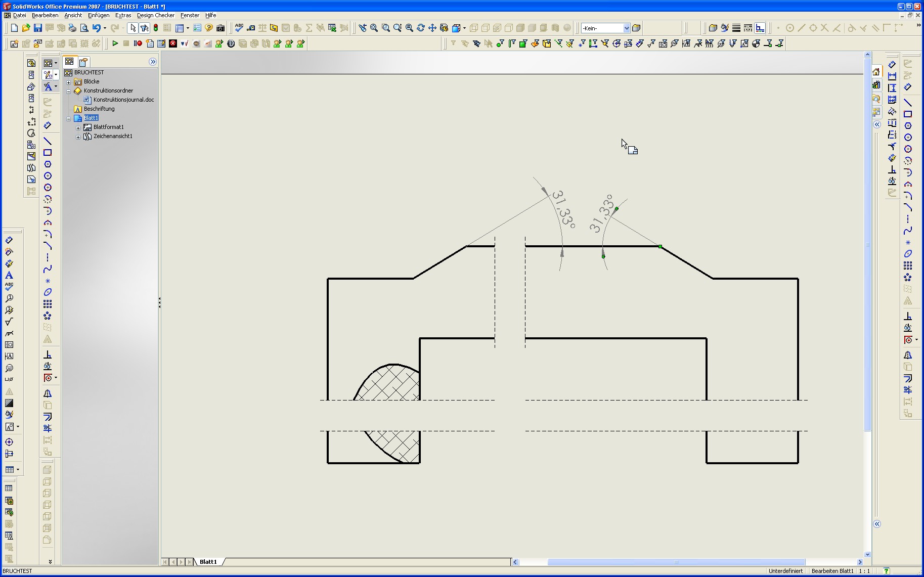Open the Kein layer combo box
The image size is (924, 577).
605,28
